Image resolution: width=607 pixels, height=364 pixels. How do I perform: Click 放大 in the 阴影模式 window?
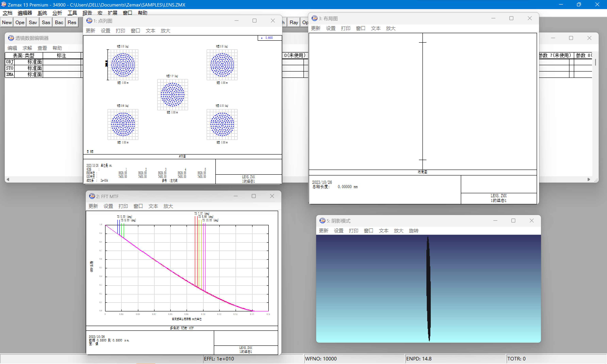(399, 231)
